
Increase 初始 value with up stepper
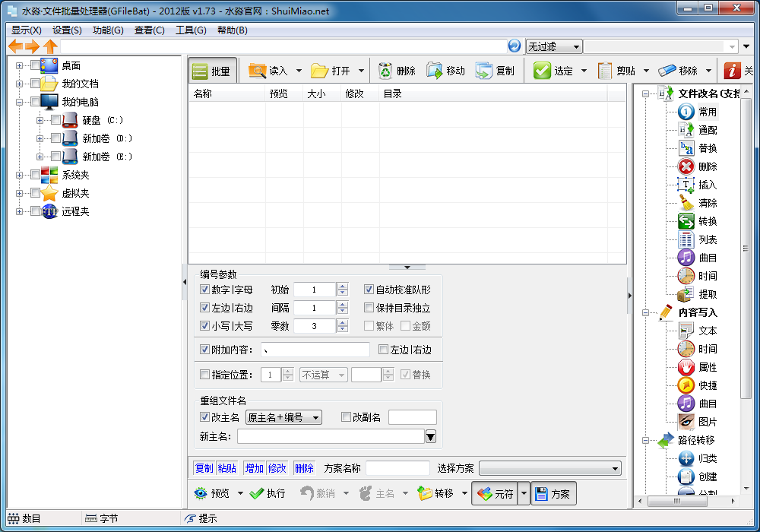coord(343,287)
